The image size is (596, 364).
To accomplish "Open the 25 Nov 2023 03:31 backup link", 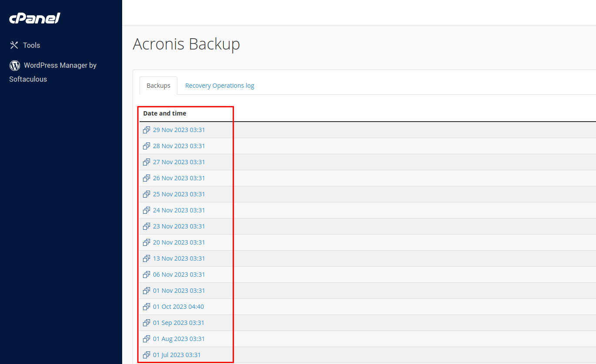I will [179, 194].
